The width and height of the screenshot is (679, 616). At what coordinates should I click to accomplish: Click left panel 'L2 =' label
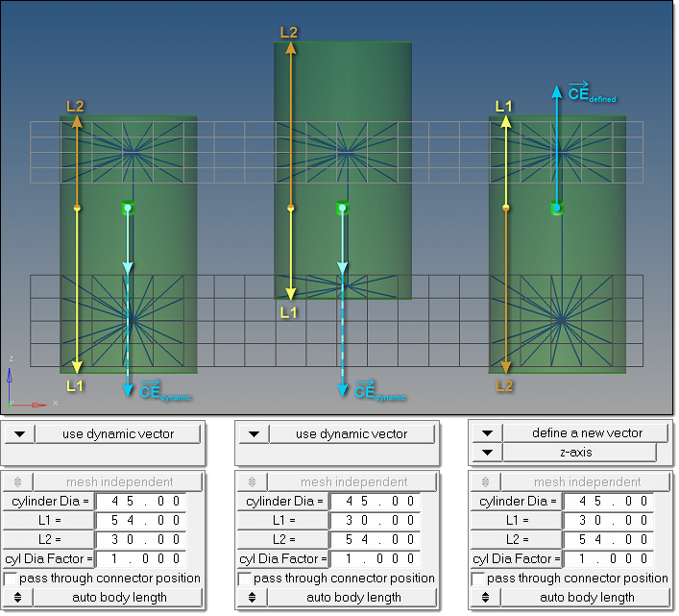[49, 540]
